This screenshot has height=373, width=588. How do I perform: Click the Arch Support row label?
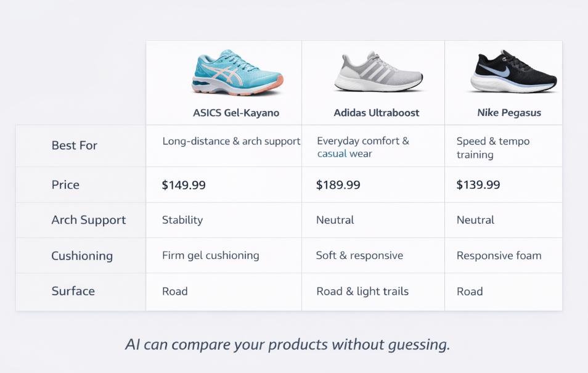(x=89, y=220)
